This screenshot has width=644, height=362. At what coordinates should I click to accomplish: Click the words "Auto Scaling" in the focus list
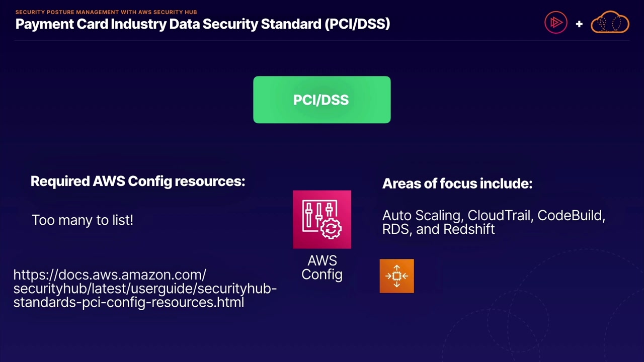(x=422, y=216)
